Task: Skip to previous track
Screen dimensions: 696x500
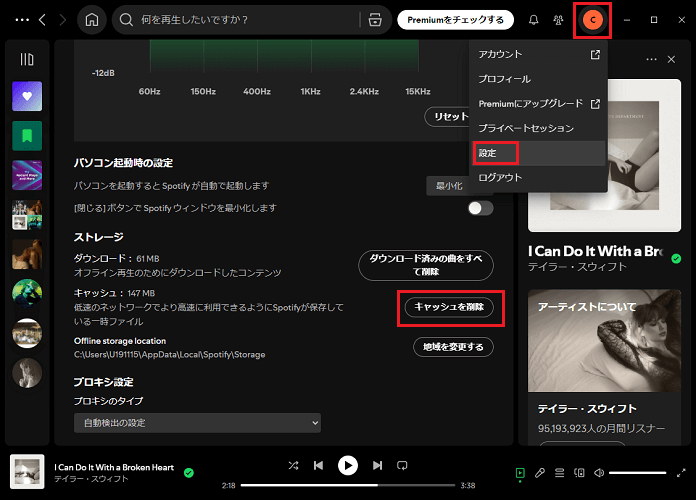Action: coord(318,465)
